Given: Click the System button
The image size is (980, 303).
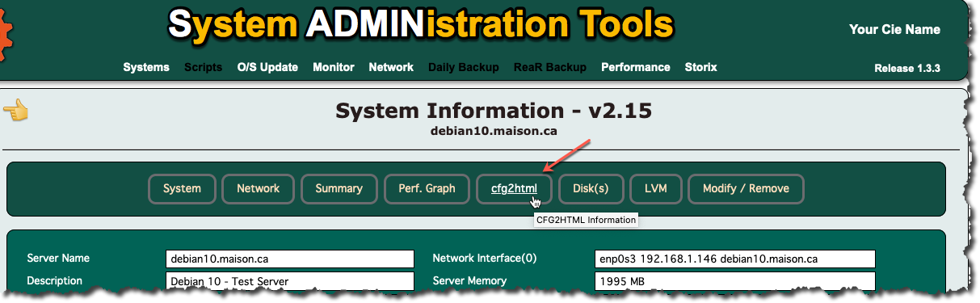Looking at the screenshot, I should [182, 188].
